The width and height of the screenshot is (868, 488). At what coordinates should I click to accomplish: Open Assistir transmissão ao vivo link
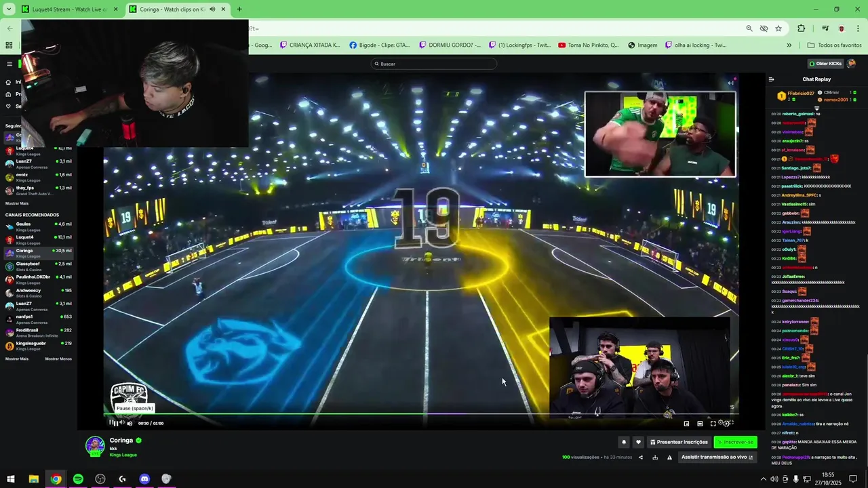coord(717,457)
